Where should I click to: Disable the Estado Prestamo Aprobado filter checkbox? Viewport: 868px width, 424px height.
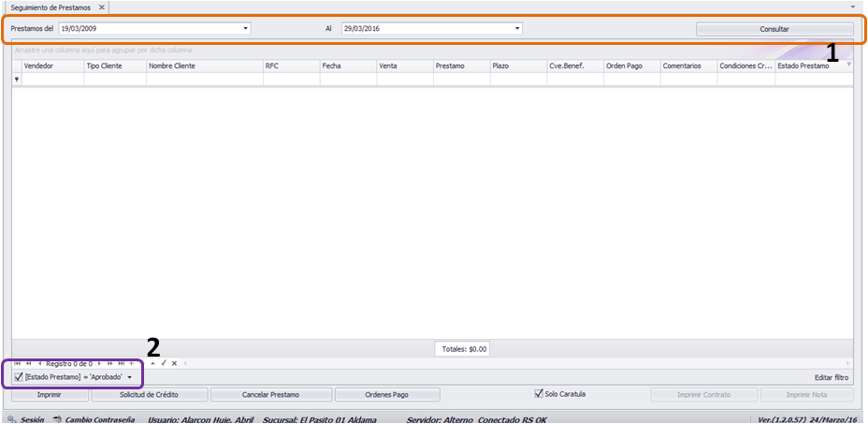pyautogui.click(x=19, y=377)
